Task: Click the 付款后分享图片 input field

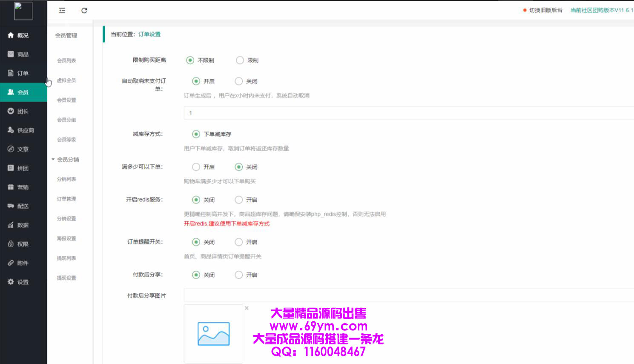Action: point(409,295)
